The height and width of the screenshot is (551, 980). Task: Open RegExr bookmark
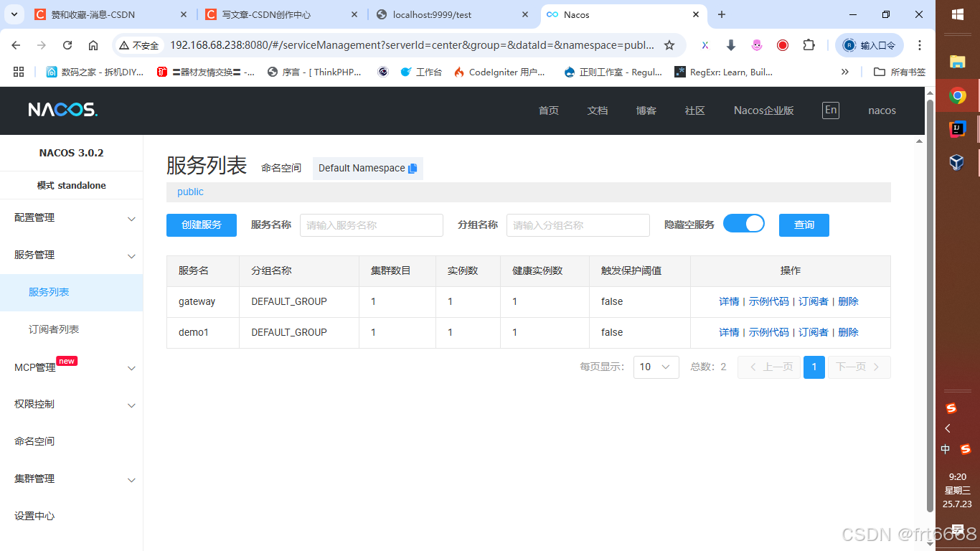point(723,72)
